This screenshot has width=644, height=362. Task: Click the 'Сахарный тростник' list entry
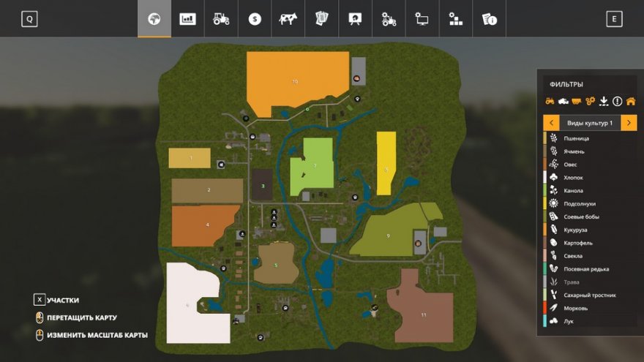coord(590,295)
